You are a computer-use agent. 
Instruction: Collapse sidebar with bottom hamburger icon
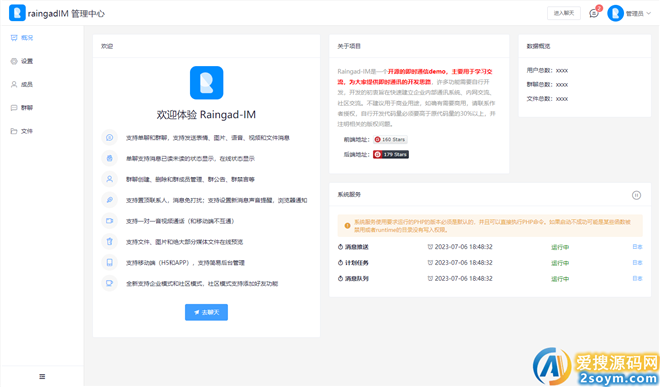pos(42,376)
